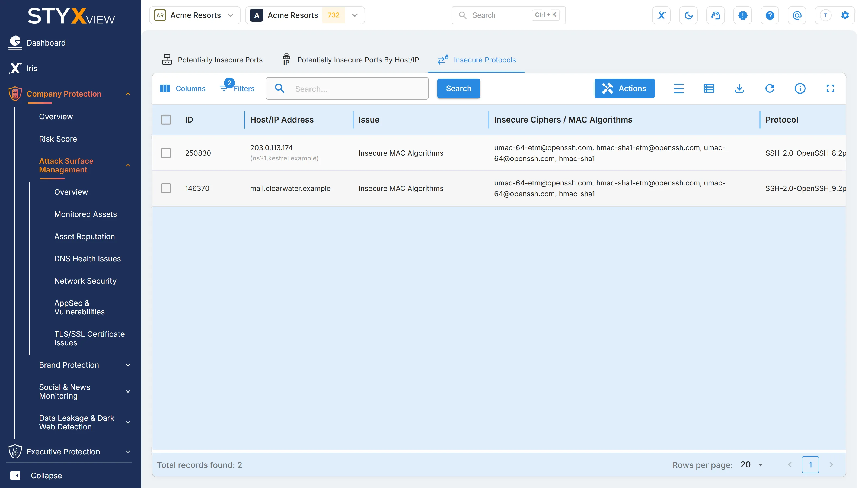The image size is (868, 488).
Task: Open the alerts badge icon
Action: point(743,15)
